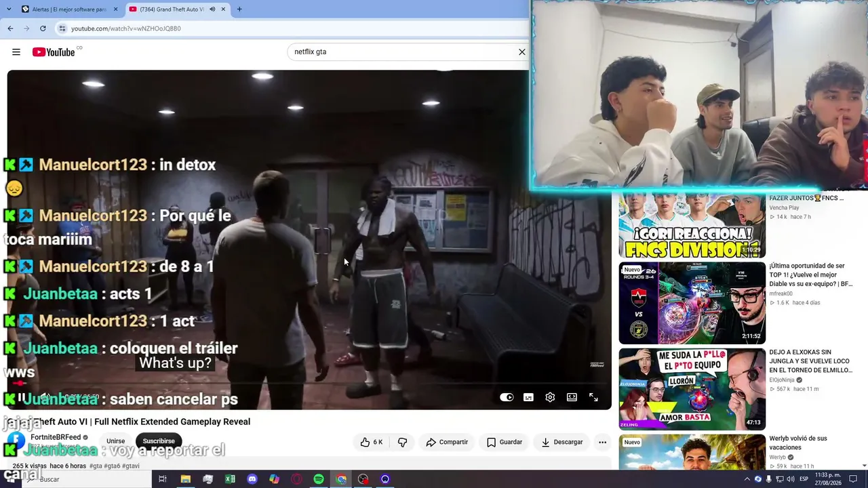This screenshot has width=868, height=488.
Task: Open more video actions menu
Action: coord(602,442)
